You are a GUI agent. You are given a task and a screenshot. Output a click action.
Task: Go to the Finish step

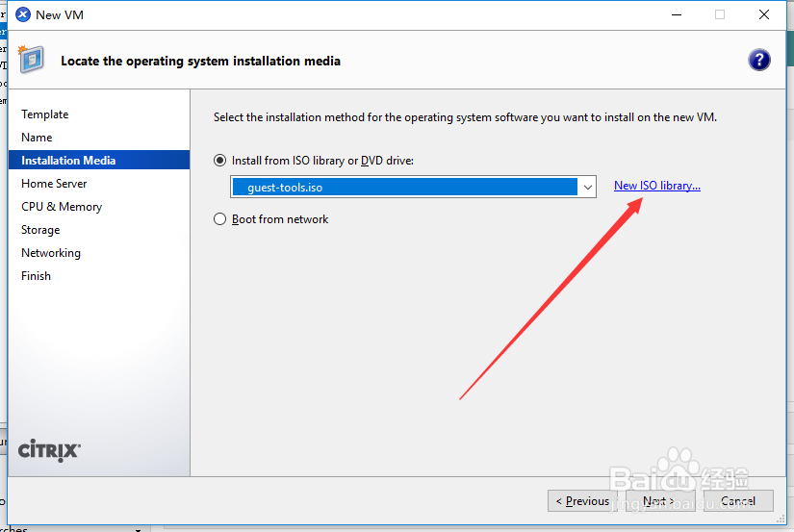tap(36, 276)
